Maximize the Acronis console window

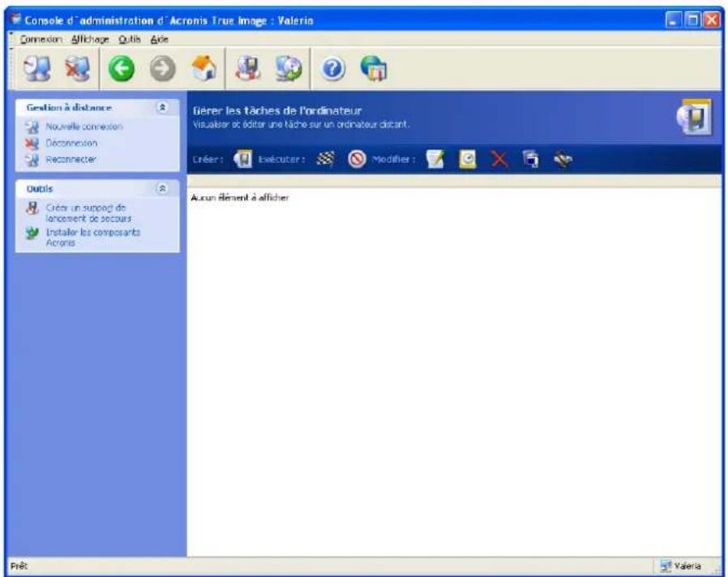click(x=692, y=19)
